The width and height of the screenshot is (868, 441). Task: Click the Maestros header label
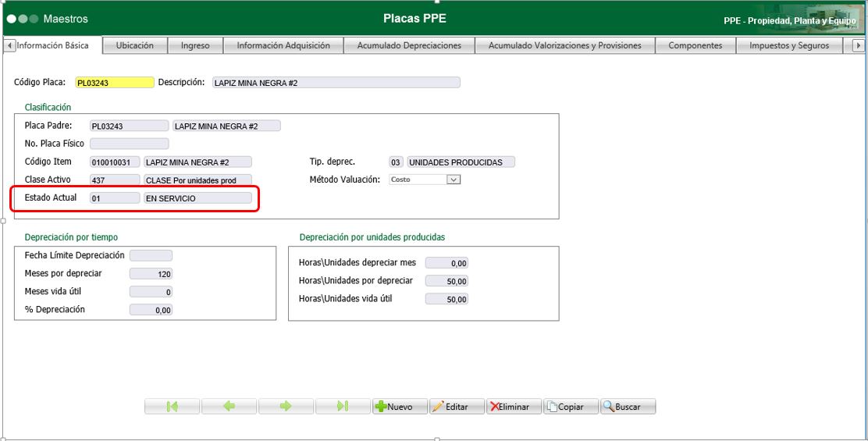(x=66, y=19)
